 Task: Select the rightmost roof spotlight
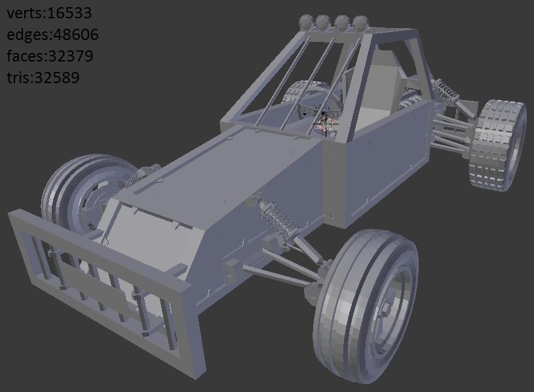(x=360, y=23)
